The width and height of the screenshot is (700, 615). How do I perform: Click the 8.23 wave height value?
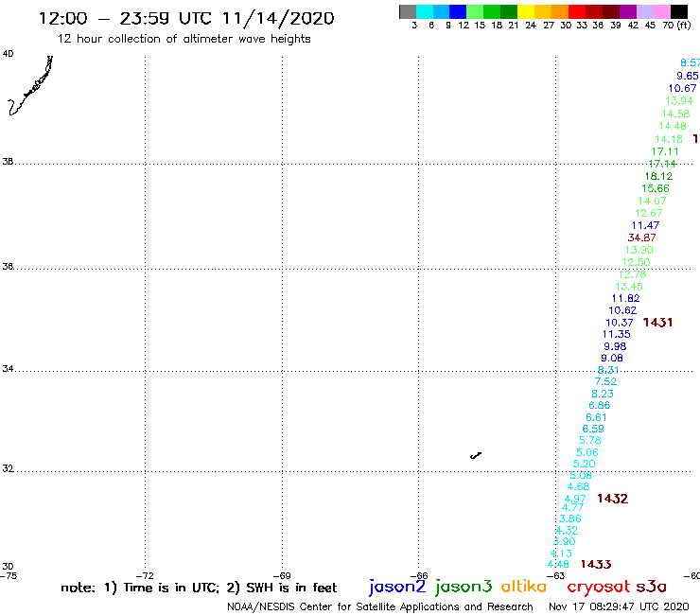(603, 394)
